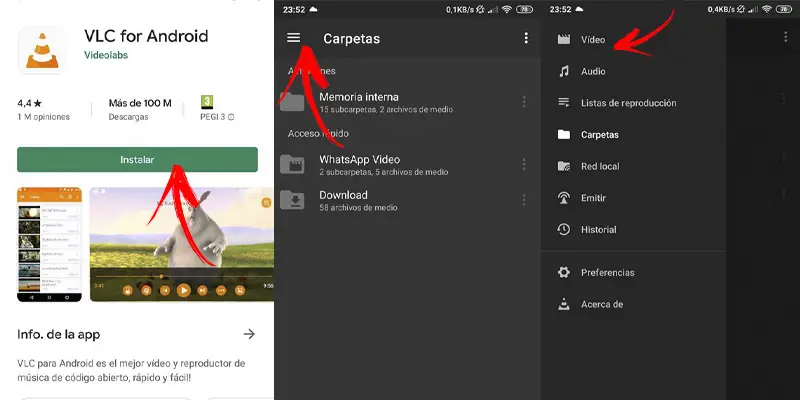Screen dimensions: 800x400
Task: Tap the Acceso rápido section header
Action: (318, 133)
